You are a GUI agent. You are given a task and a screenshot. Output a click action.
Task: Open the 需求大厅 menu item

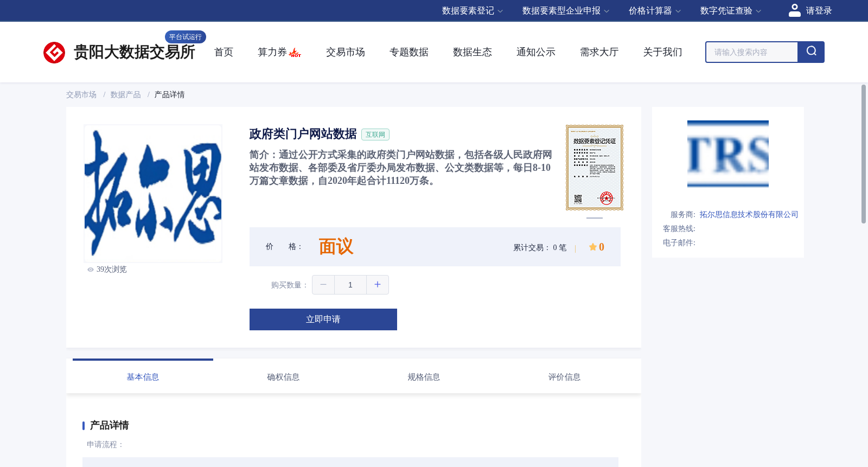599,52
